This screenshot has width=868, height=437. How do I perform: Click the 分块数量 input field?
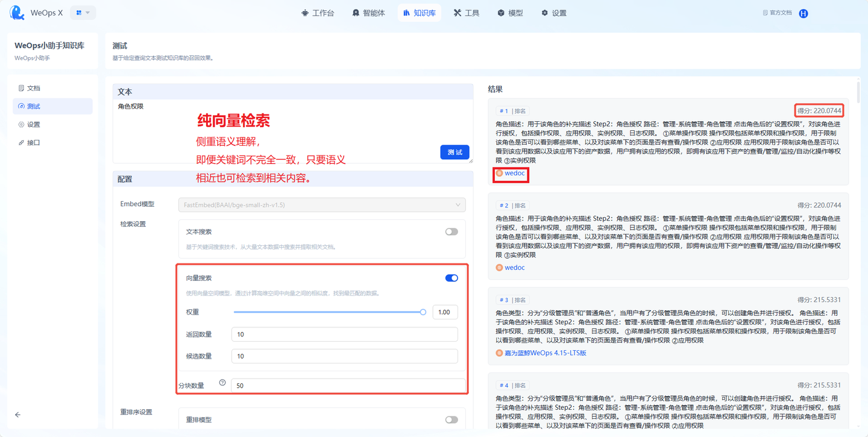pyautogui.click(x=348, y=385)
